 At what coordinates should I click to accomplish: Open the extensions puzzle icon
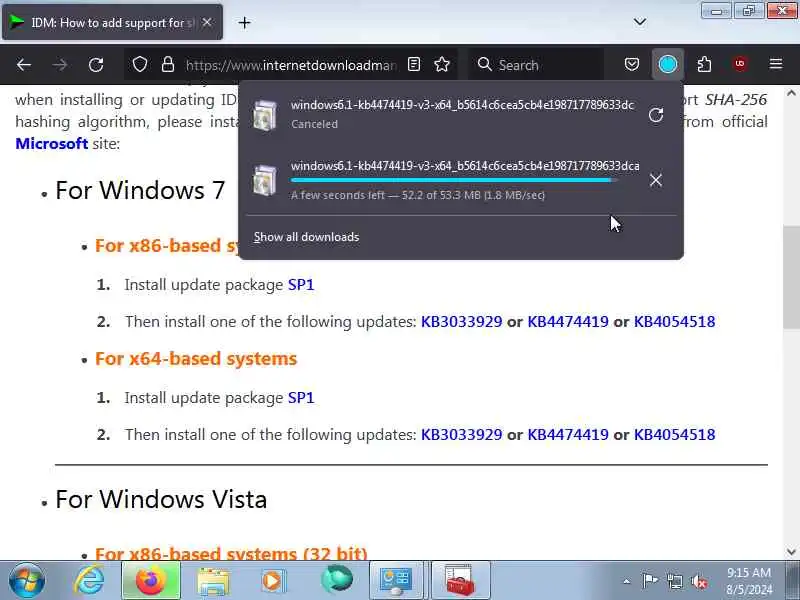[704, 65]
